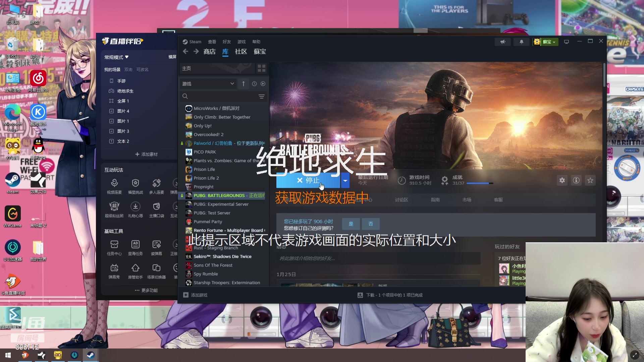644x362 pixels.
Task: Open the 商店 store tab
Action: coord(209,52)
